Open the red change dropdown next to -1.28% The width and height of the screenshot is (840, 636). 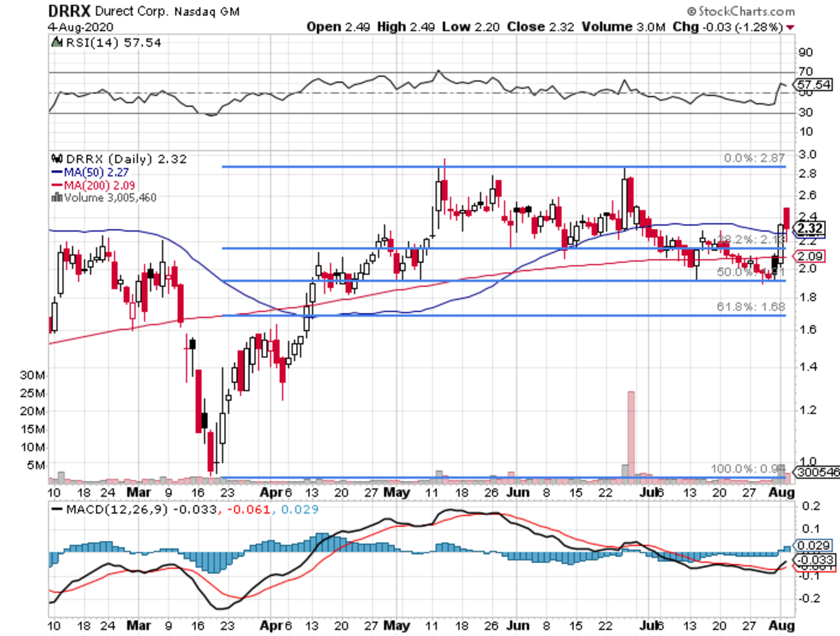pyautogui.click(x=790, y=27)
